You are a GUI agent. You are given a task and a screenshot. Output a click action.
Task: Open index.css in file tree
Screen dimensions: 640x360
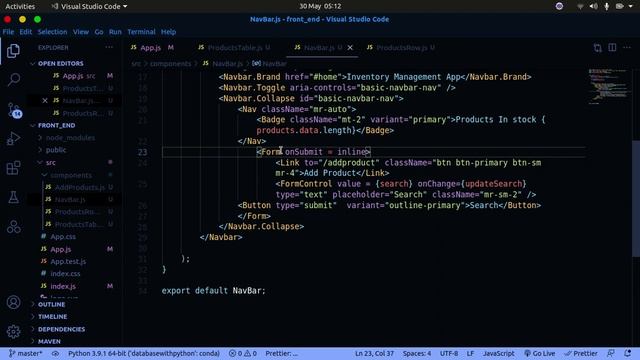pos(65,273)
